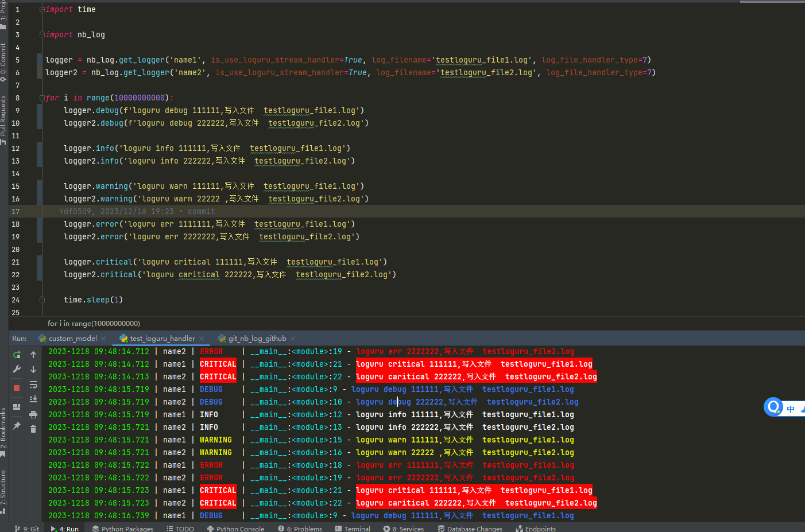Switch to git_nb_log_github run tab
The height and width of the screenshot is (532, 805).
[x=257, y=339]
